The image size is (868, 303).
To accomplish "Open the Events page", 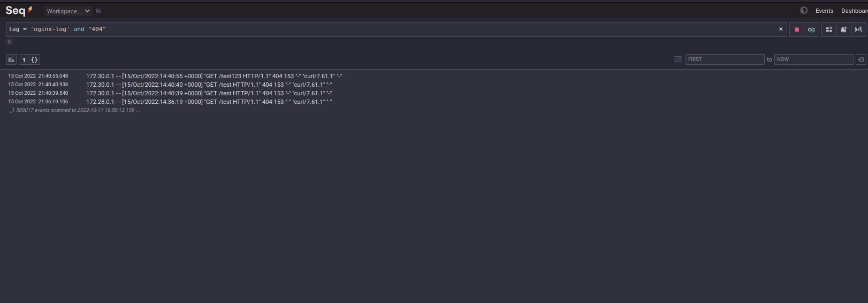I will (x=824, y=11).
